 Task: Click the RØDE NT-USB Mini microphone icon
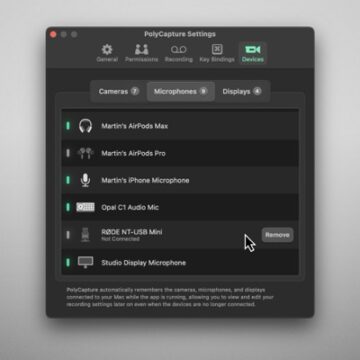point(85,235)
